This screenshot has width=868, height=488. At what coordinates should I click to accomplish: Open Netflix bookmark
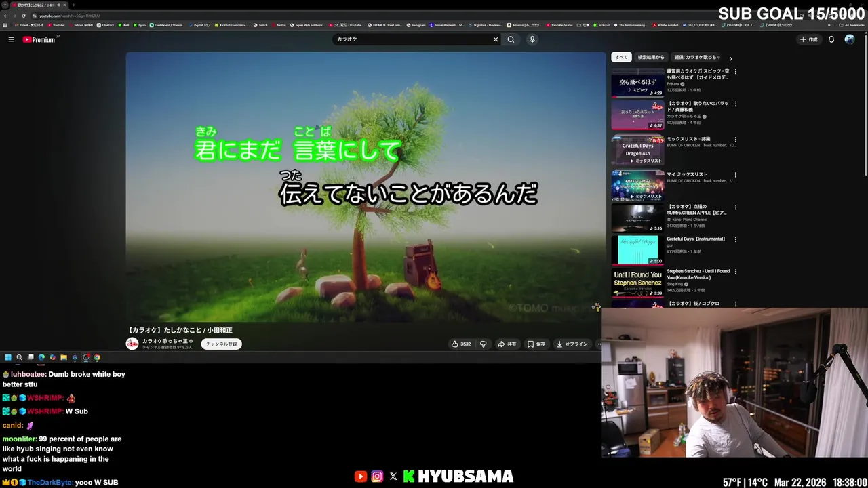point(279,25)
